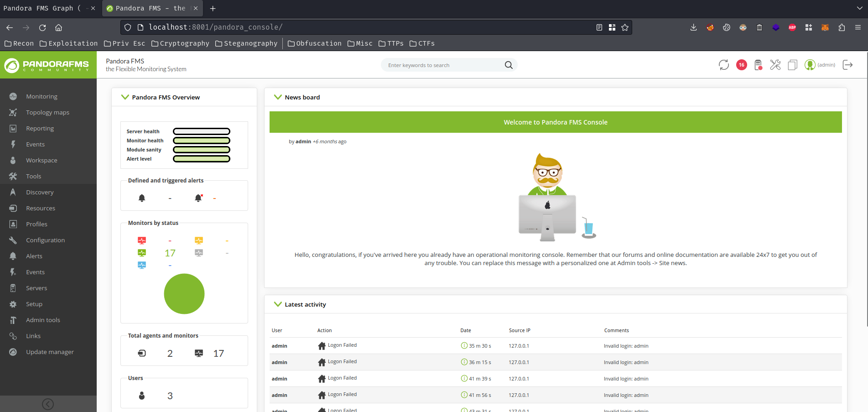Click the Workspace sidebar item
868x412 pixels.
42,160
